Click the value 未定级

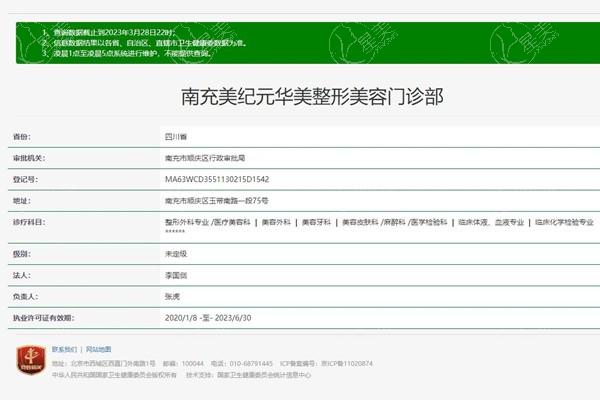176,254
